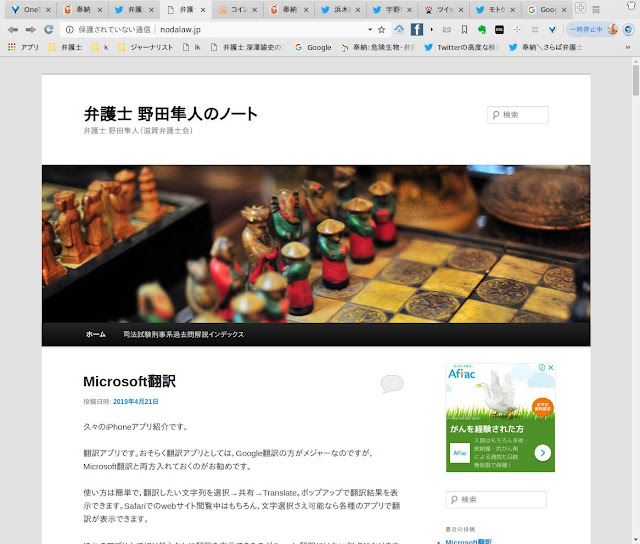This screenshot has width=640, height=544.
Task: Click the header search field
Action: tap(518, 115)
